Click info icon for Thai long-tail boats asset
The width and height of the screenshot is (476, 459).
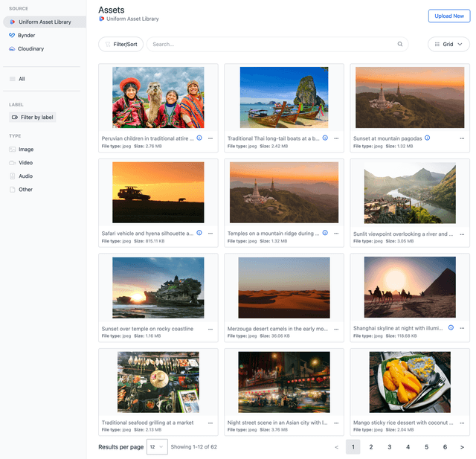click(x=325, y=138)
